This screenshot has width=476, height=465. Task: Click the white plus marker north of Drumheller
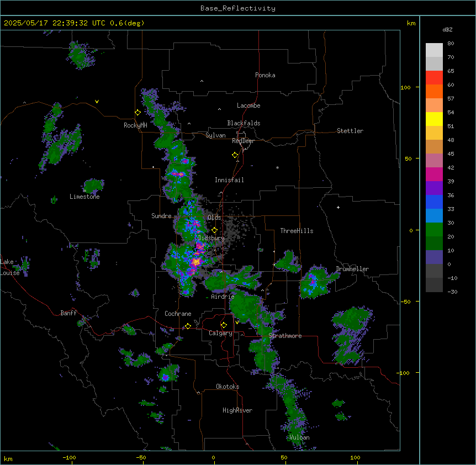338,207
